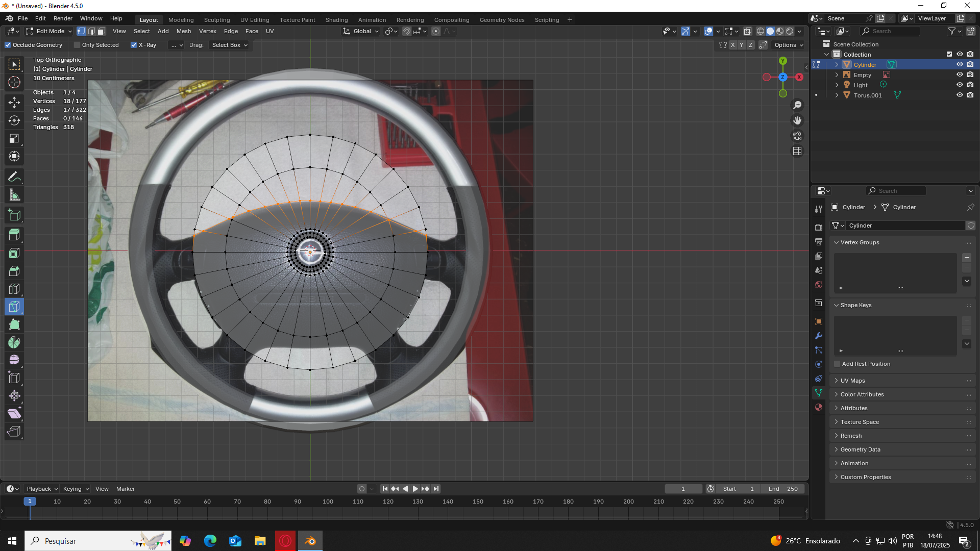Screen dimensions: 980x551
Task: Expand the UV Maps panel
Action: point(852,381)
